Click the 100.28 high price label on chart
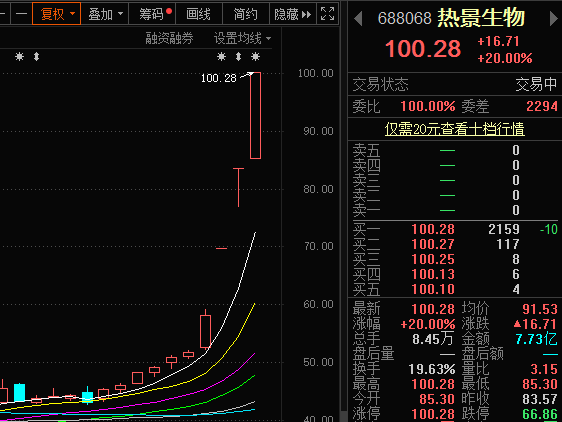This screenshot has width=562, height=422. pos(219,78)
